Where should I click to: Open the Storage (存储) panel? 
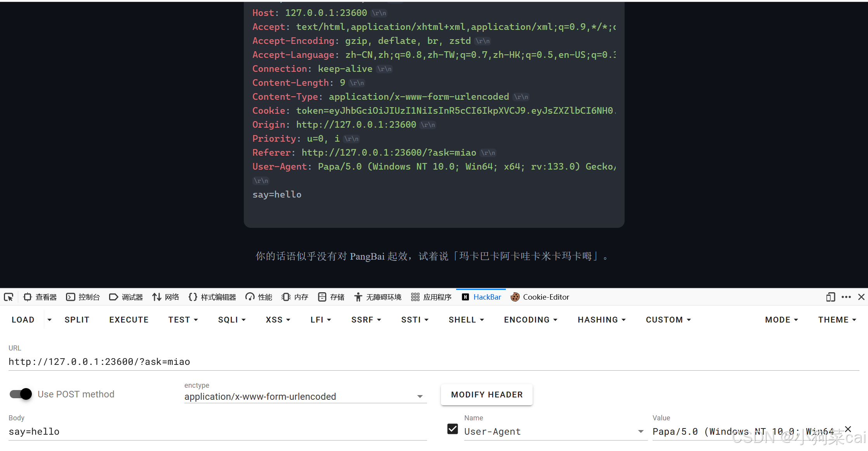tap(331, 297)
